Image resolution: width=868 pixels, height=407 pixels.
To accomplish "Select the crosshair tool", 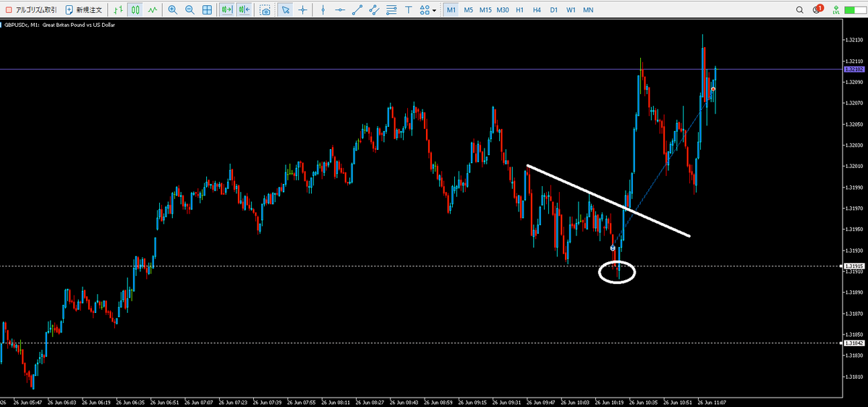I will coord(302,10).
